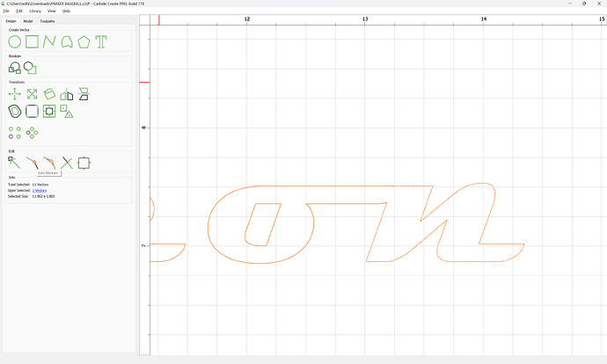Open the Scale transform tool
The image size is (607, 364).
tap(33, 94)
